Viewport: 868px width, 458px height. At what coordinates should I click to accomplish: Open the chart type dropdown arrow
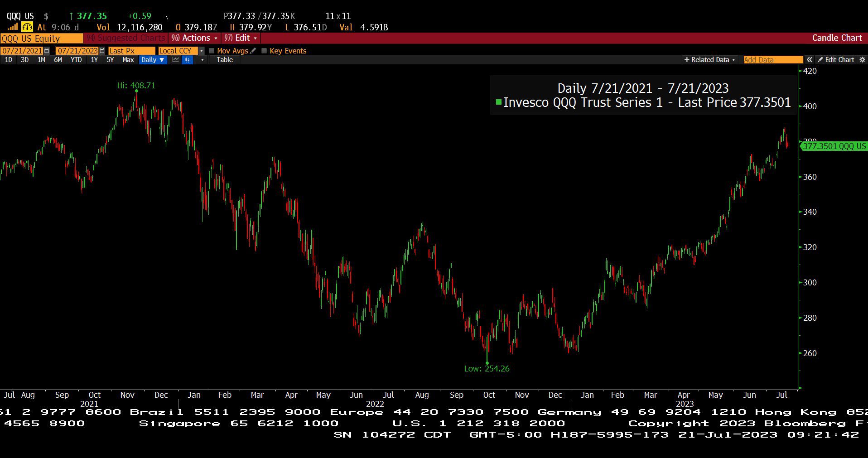pyautogui.click(x=202, y=60)
